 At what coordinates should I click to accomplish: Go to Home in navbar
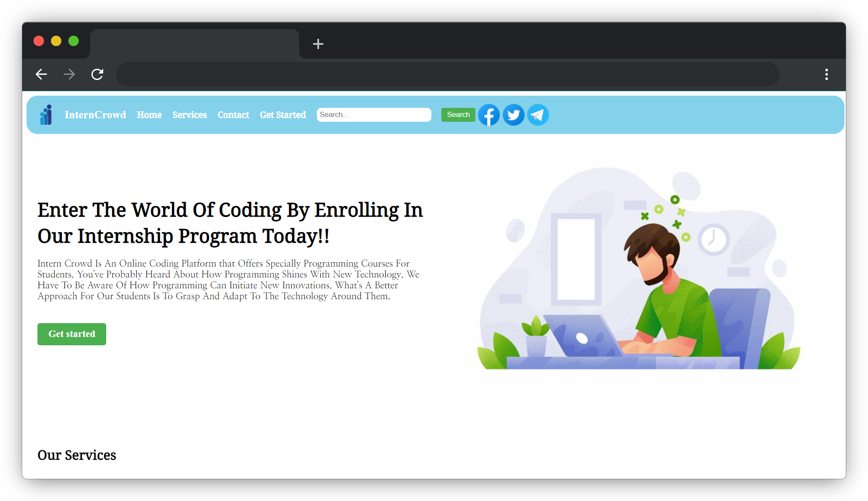coord(149,115)
